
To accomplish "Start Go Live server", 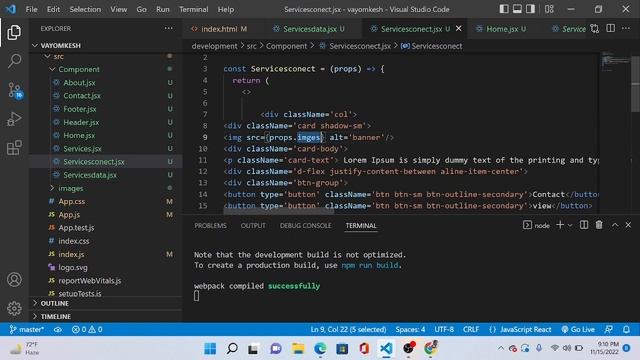I will (578, 329).
